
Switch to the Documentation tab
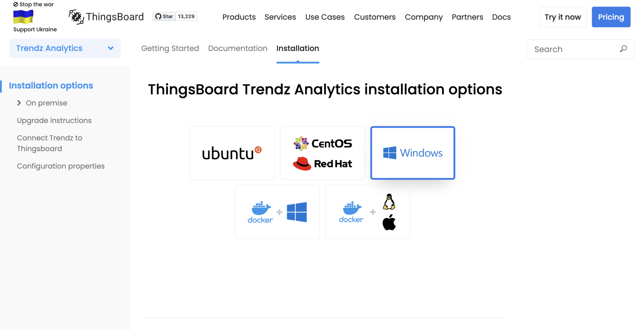tap(237, 48)
